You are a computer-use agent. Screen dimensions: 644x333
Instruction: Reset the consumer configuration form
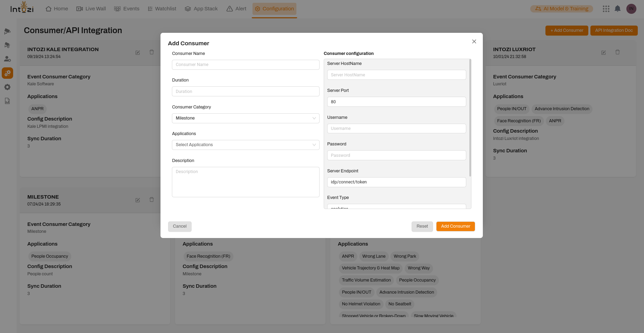click(422, 226)
